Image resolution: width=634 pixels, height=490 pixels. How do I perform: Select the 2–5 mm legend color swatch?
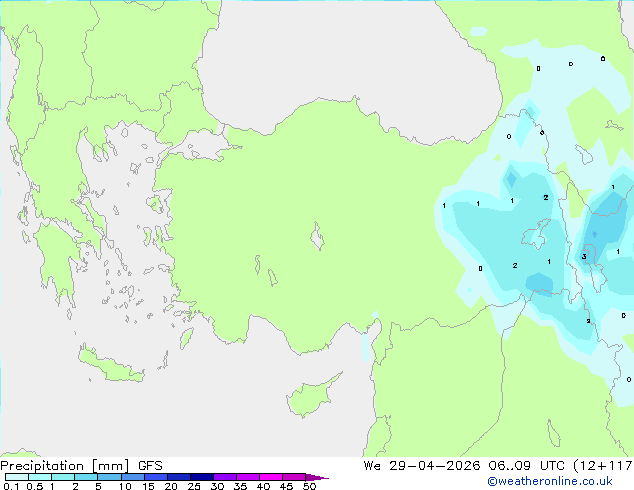[86, 477]
